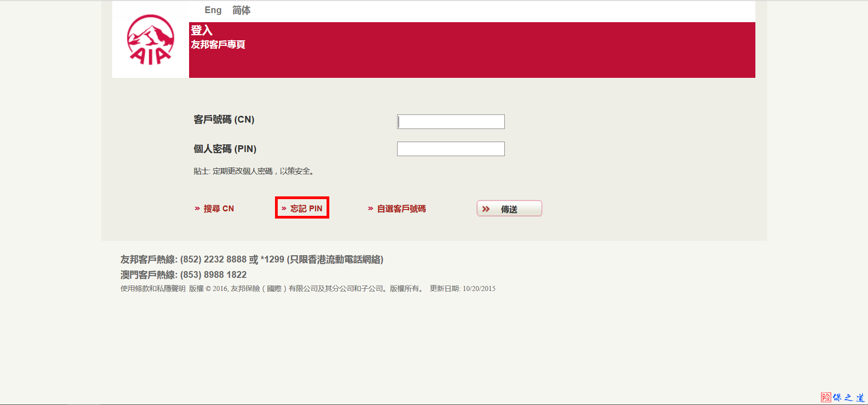Click the 個人密碼 (PIN) label
This screenshot has width=868, height=405.
(x=225, y=149)
